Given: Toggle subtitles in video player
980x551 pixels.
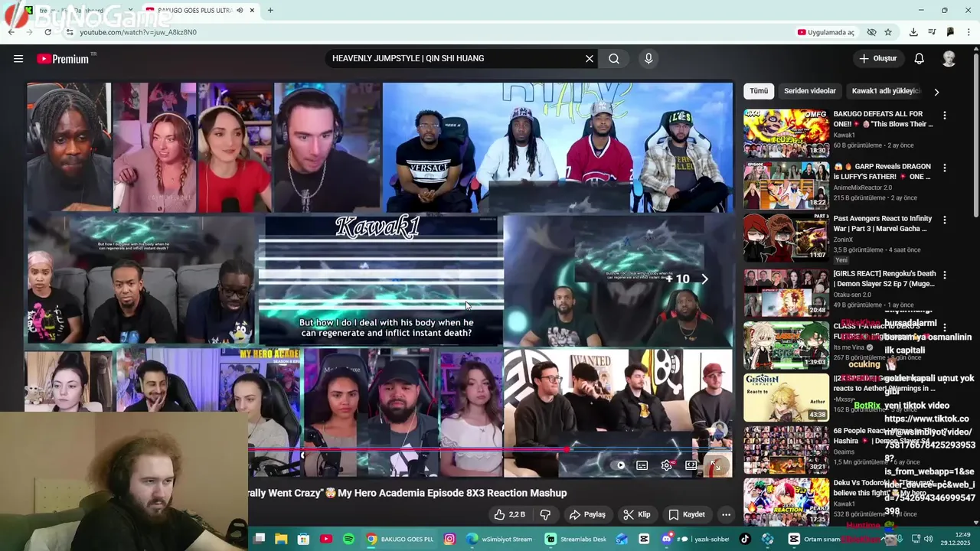Looking at the screenshot, I should [642, 465].
